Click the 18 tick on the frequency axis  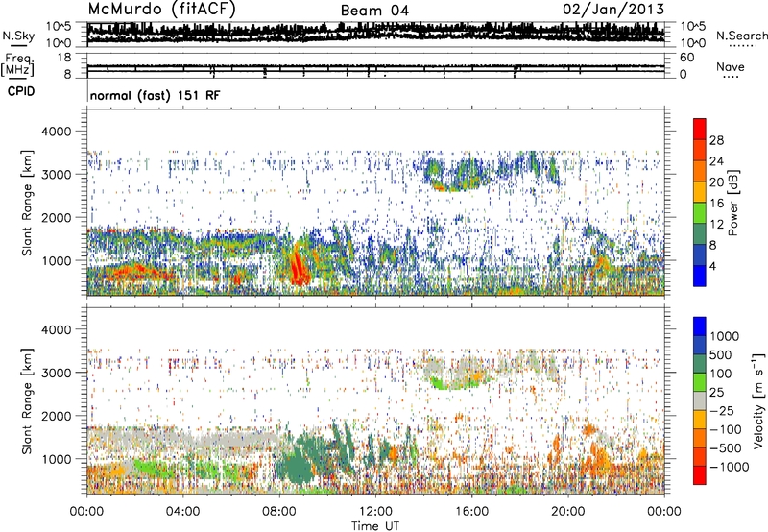pyautogui.click(x=64, y=58)
